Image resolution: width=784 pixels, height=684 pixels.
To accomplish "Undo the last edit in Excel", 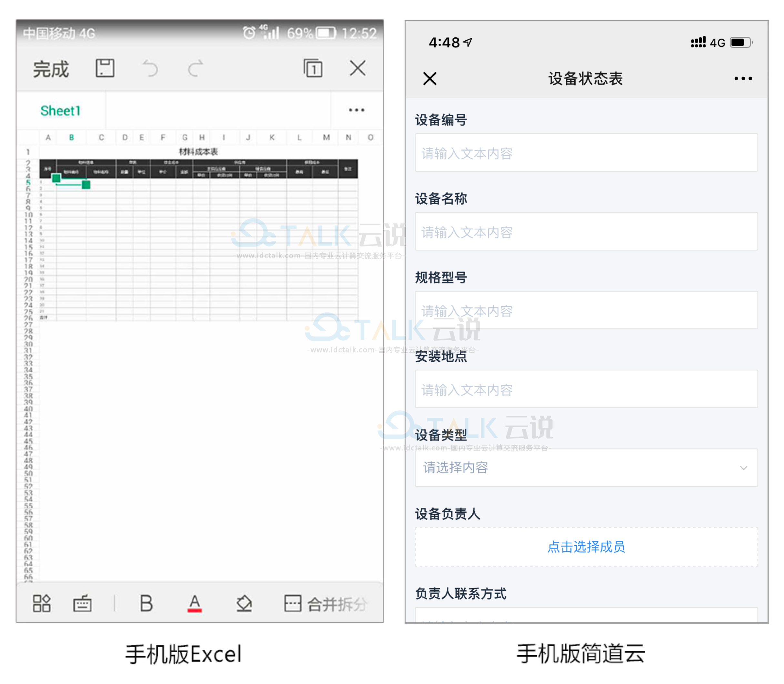I will point(150,69).
